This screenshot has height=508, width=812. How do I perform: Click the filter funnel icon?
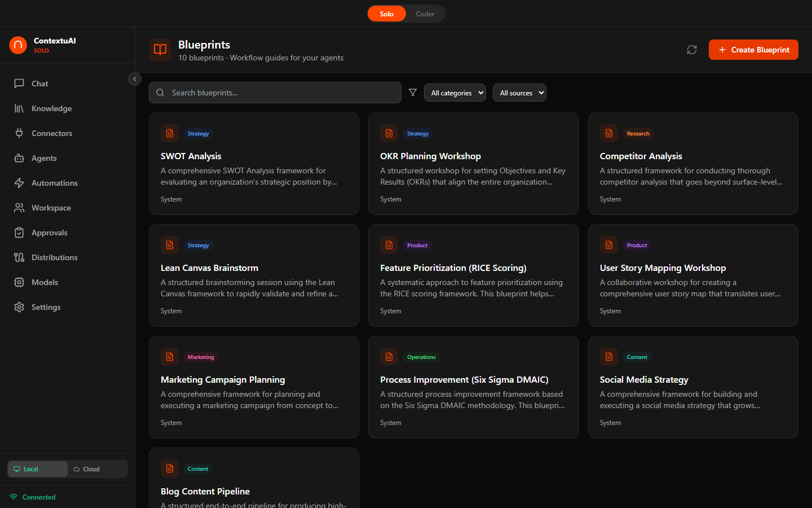pyautogui.click(x=413, y=93)
